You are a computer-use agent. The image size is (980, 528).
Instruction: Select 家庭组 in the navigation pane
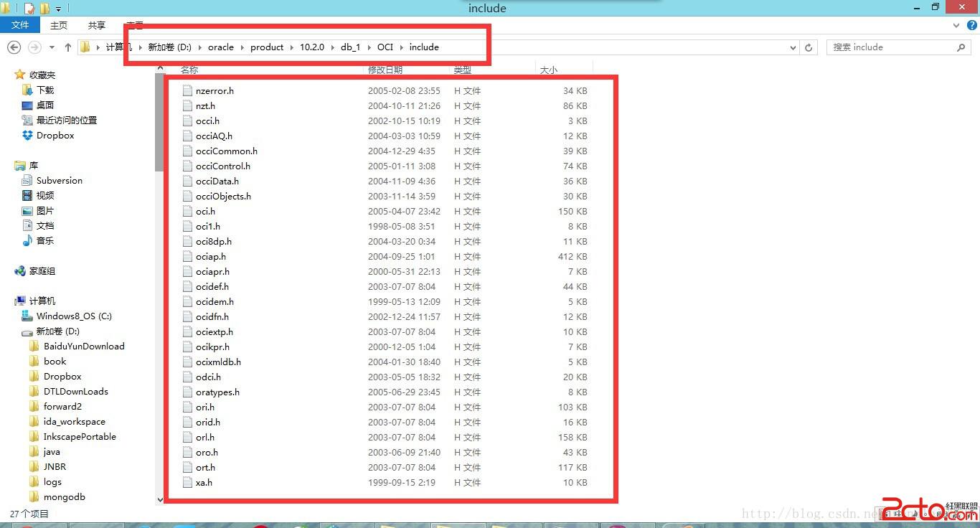tap(42, 270)
